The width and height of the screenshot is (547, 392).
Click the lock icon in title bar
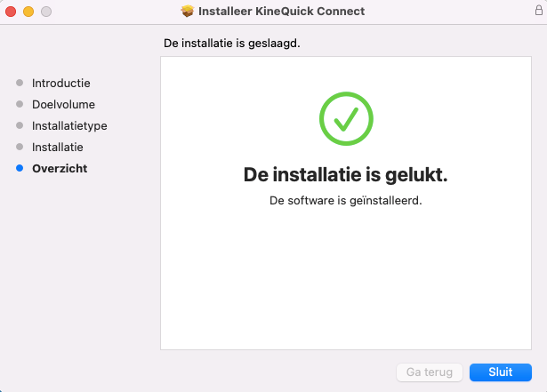coord(539,10)
